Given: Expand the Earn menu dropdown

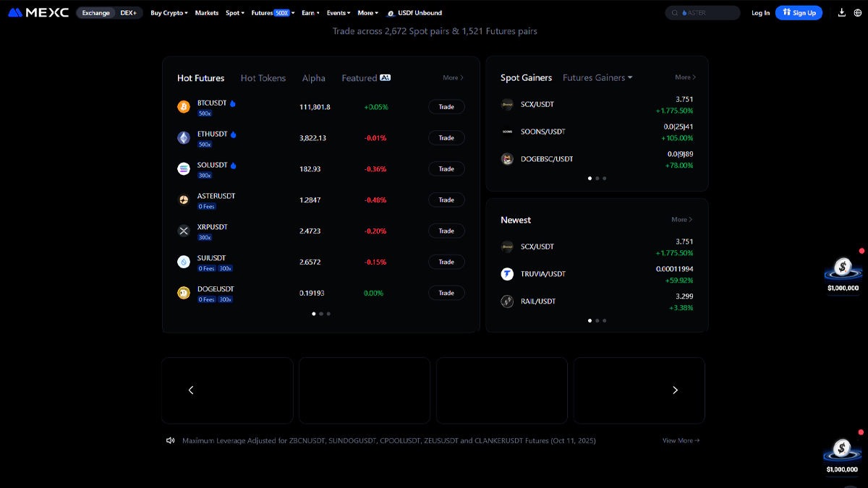Looking at the screenshot, I should [x=310, y=13].
